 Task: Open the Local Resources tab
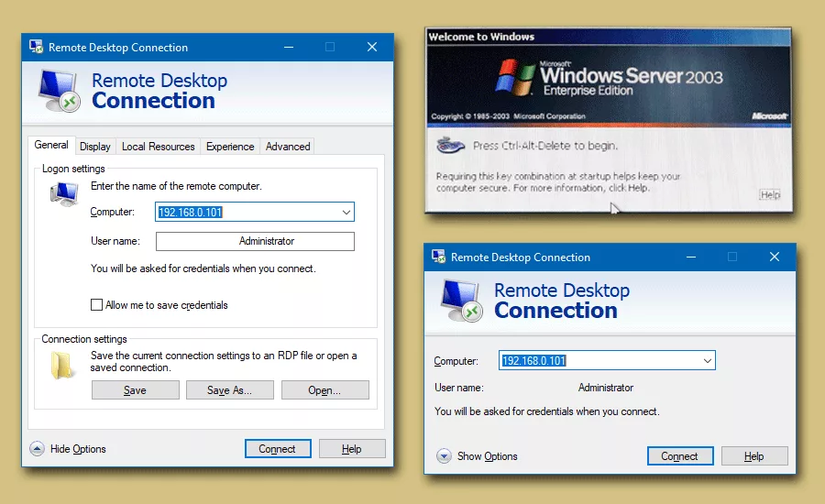tap(158, 147)
